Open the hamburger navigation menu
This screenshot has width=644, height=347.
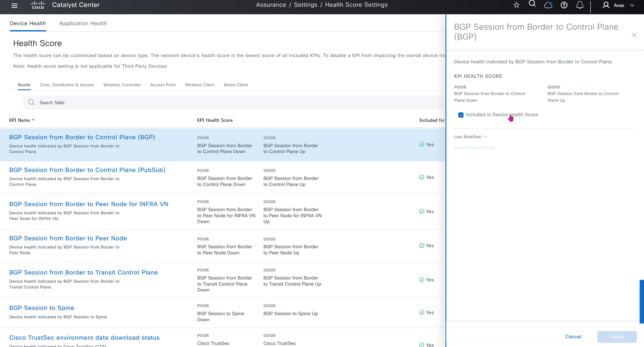coord(14,5)
